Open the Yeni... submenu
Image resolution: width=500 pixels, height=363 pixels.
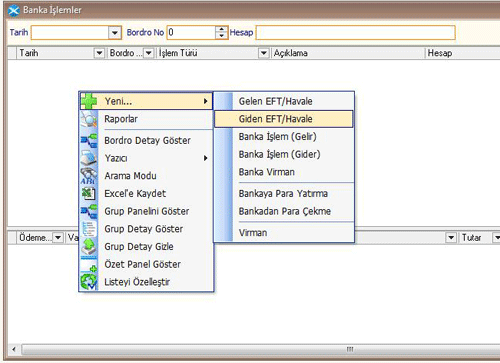[x=146, y=101]
